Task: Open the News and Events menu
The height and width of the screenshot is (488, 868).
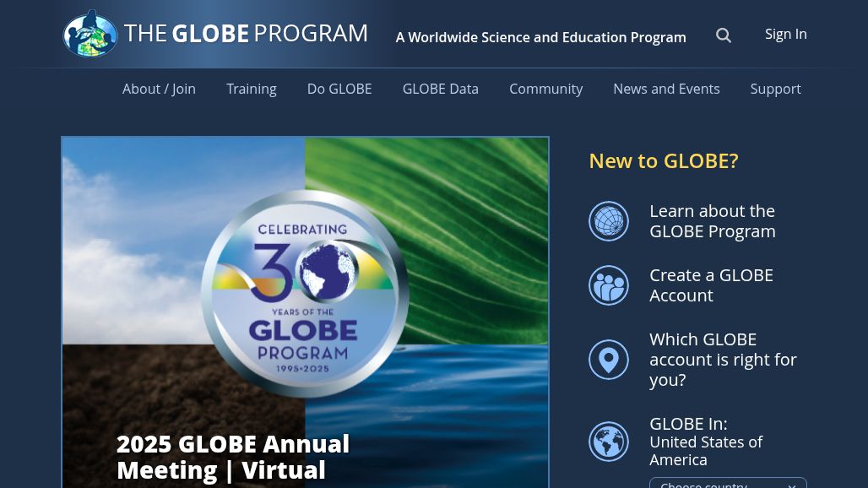Action: pyautogui.click(x=666, y=89)
